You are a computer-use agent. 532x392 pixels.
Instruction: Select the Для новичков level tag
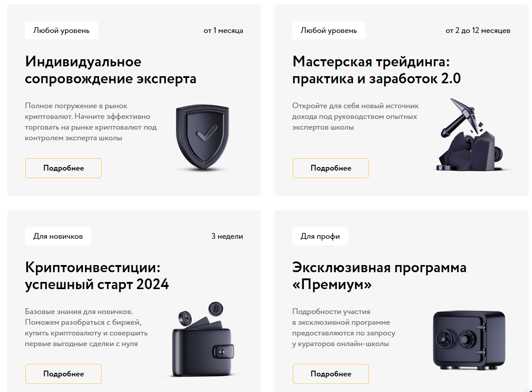[58, 237]
